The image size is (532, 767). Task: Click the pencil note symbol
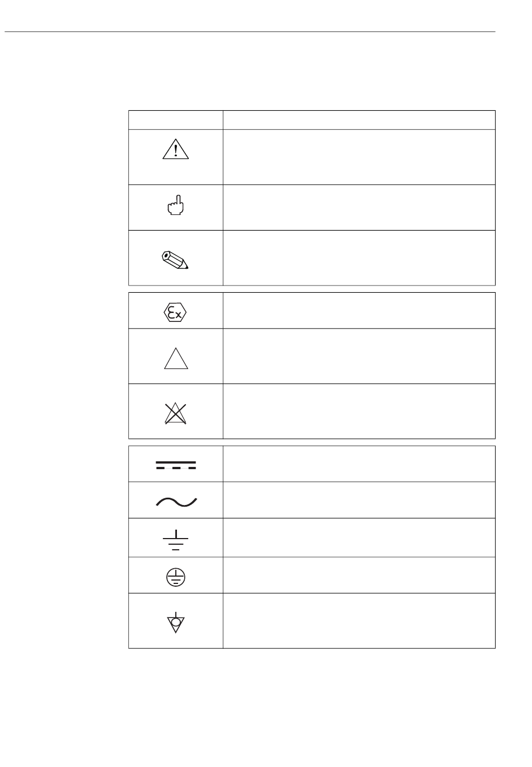tap(176, 260)
